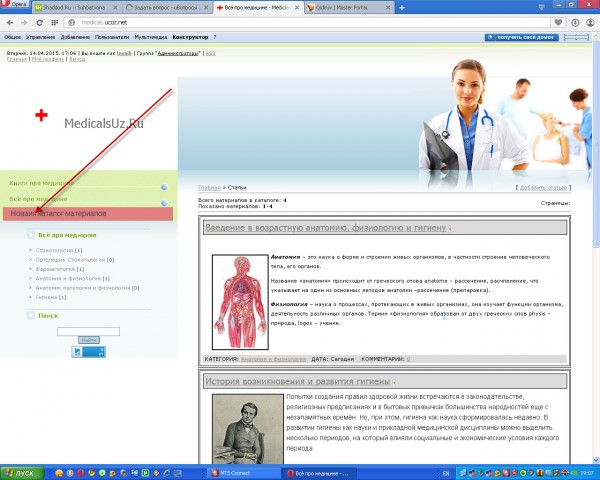Image resolution: width=600 pixels, height=480 pixels.
Task: Click the site info globe icon in the address bar
Action: (x=72, y=23)
